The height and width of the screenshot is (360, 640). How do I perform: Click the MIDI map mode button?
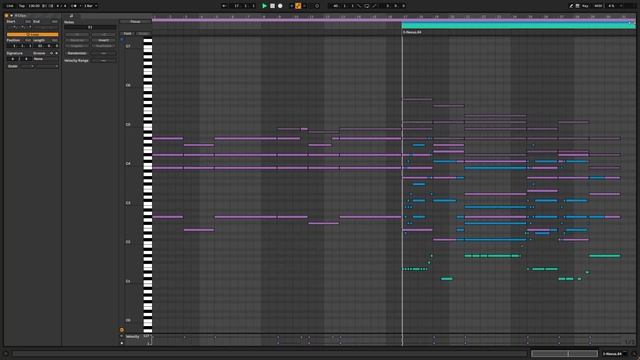(x=598, y=6)
